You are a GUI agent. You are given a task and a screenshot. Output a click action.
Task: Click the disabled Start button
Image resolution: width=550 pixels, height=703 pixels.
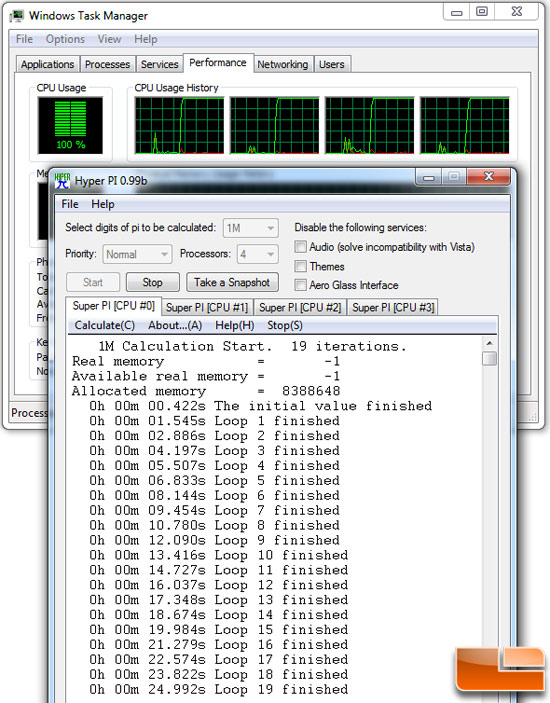(93, 282)
